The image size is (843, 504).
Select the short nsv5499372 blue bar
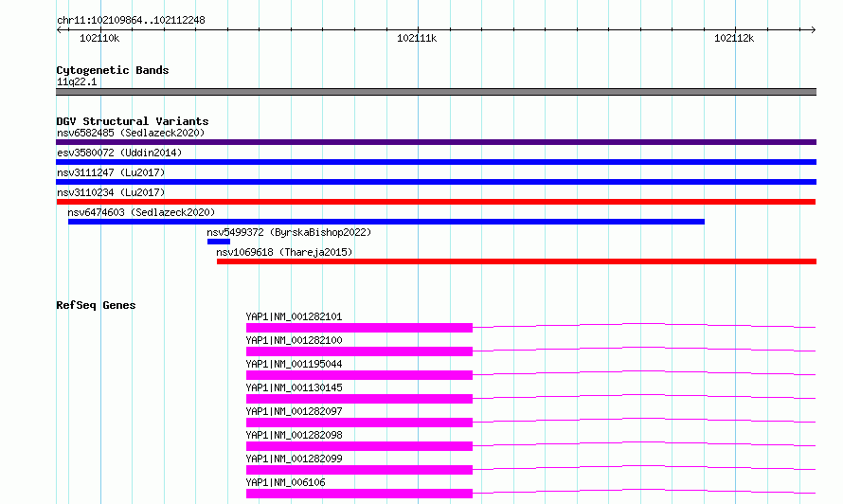pyautogui.click(x=219, y=242)
